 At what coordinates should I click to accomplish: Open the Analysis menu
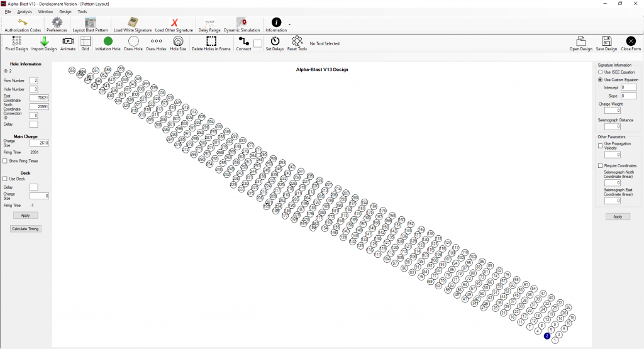[25, 12]
